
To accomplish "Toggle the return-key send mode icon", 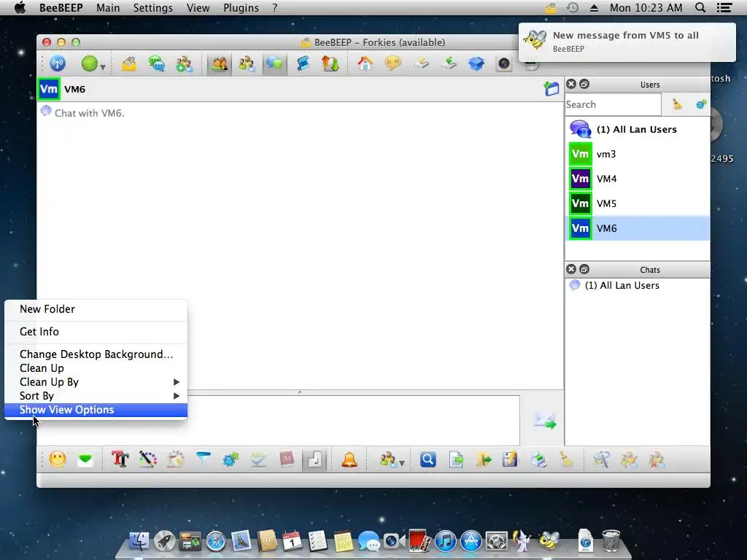I will 314,459.
